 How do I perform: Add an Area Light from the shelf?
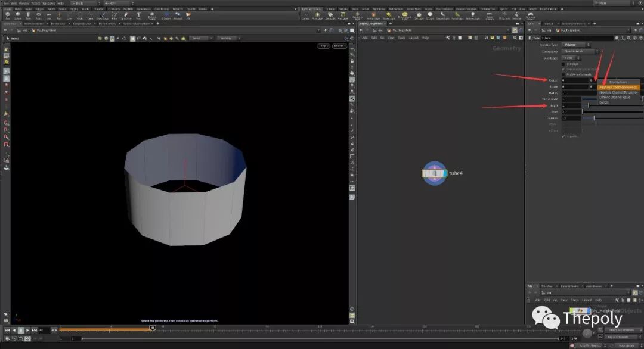343,15
